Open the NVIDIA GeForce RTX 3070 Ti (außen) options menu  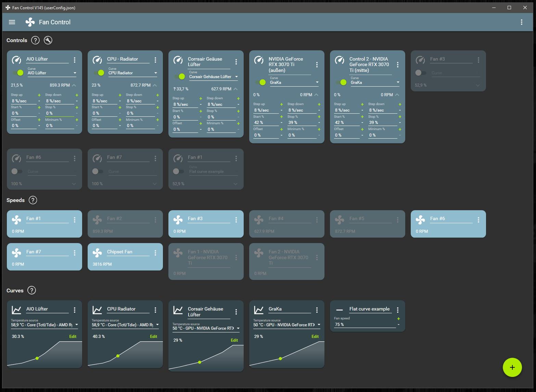click(317, 65)
